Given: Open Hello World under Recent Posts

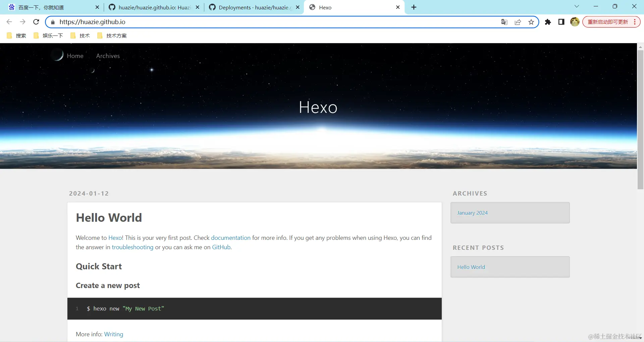Looking at the screenshot, I should click(x=471, y=267).
